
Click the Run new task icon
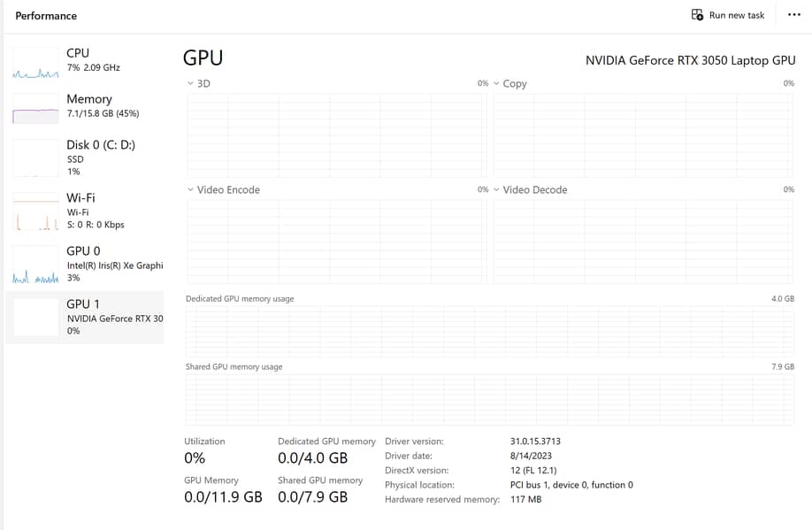tap(697, 15)
